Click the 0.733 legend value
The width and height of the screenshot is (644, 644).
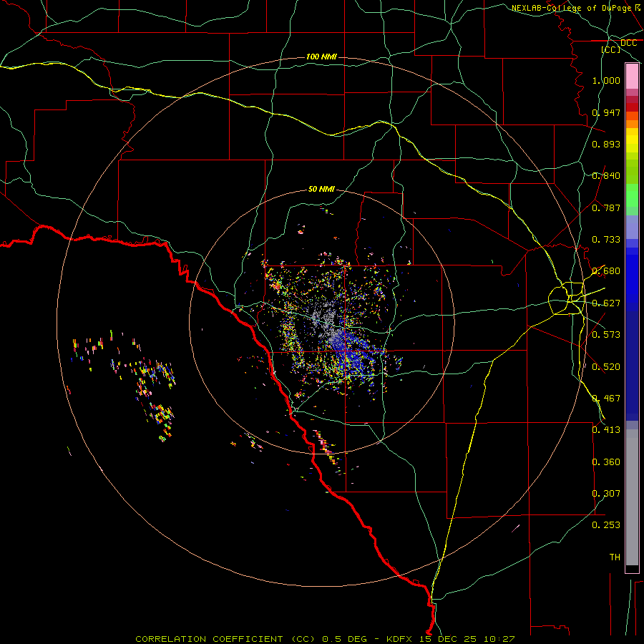pos(606,240)
